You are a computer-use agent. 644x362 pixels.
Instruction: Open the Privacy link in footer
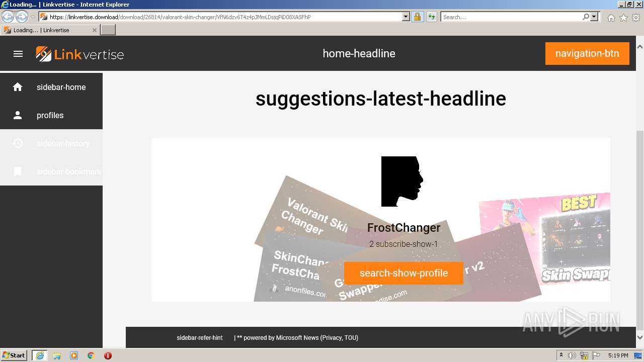331,338
